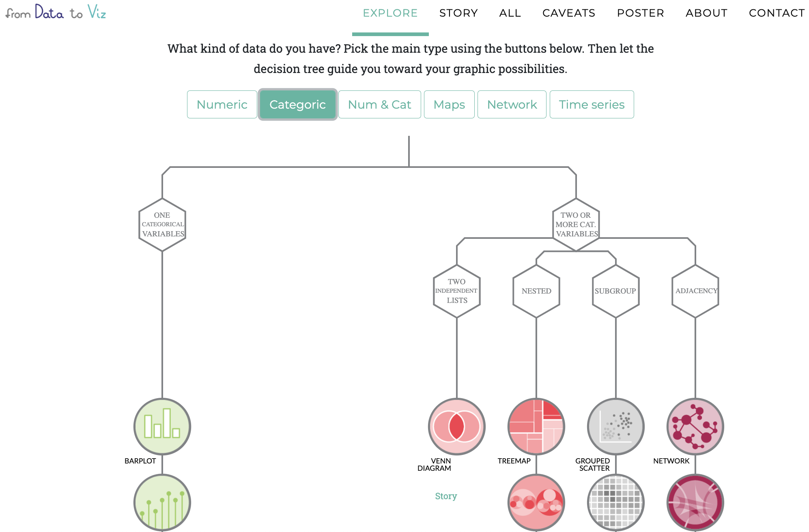Choose the Grouped Scatter icon
The width and height of the screenshot is (809, 532).
(616, 427)
